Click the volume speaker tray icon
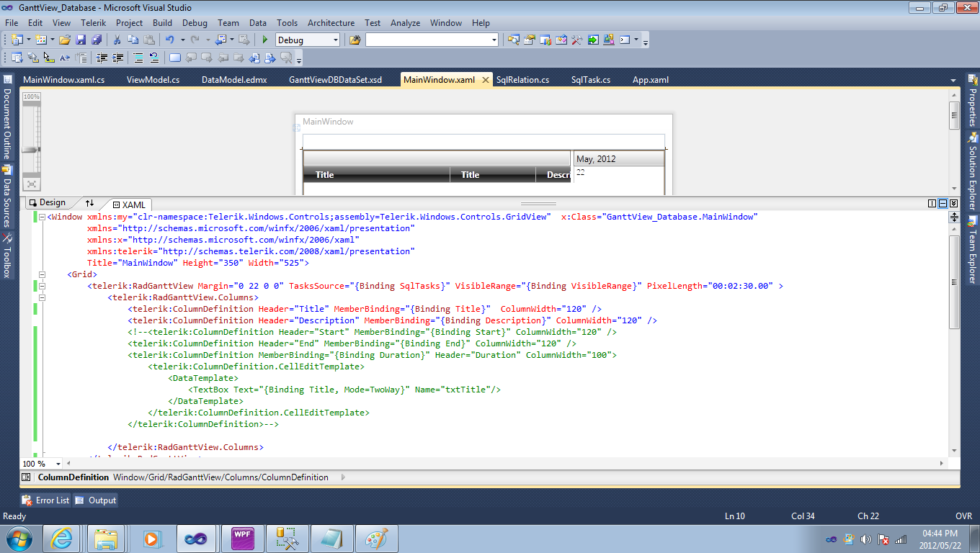The width and height of the screenshot is (980, 553). 865,539
